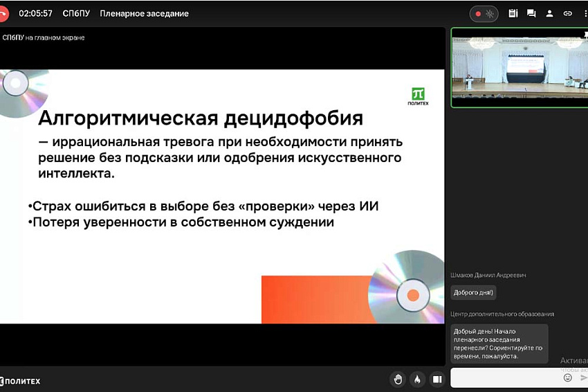
Task: Click the red recording indicator dot
Action: coord(477,13)
